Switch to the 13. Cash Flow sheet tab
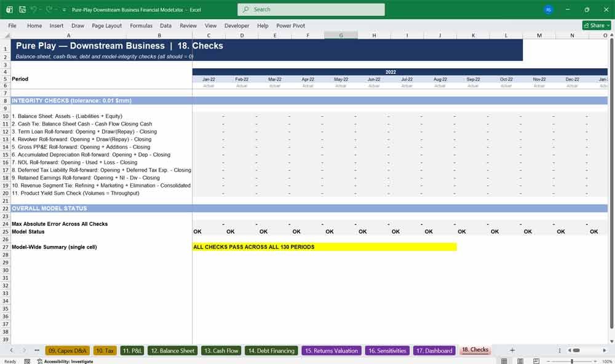 coord(221,350)
